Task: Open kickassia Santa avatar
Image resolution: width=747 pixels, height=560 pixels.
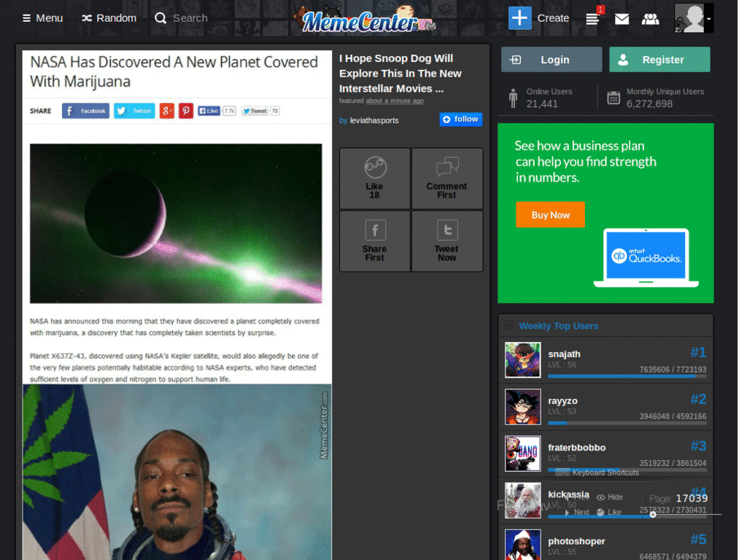Action: pyautogui.click(x=522, y=500)
